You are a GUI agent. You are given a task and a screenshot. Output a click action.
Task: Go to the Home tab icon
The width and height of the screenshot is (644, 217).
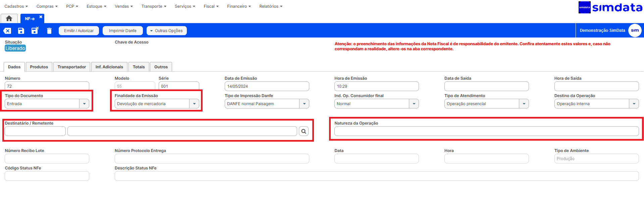[x=9, y=18]
